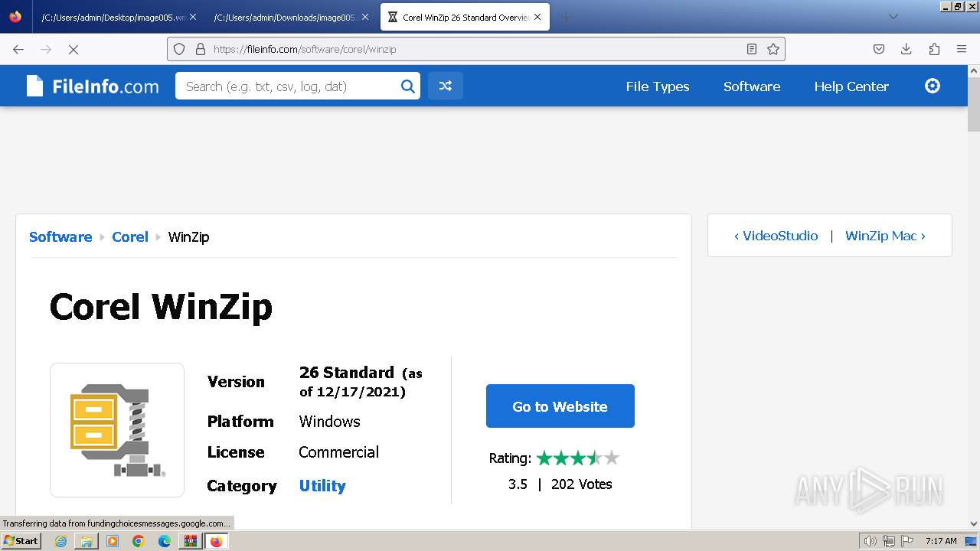Open the File Explorer taskbar icon
This screenshot has height=551, width=980.
click(87, 541)
